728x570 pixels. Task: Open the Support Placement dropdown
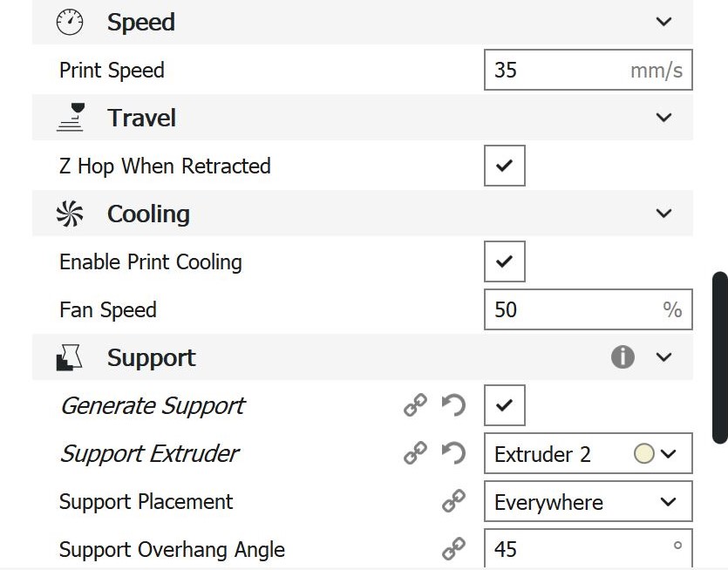(x=588, y=502)
